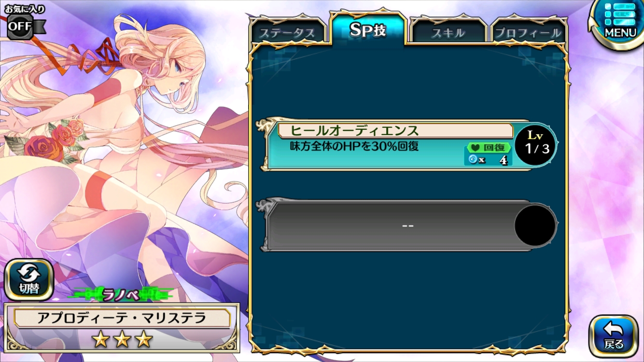644x362 pixels.
Task: Tap the ラノベ series label
Action: pyautogui.click(x=121, y=294)
